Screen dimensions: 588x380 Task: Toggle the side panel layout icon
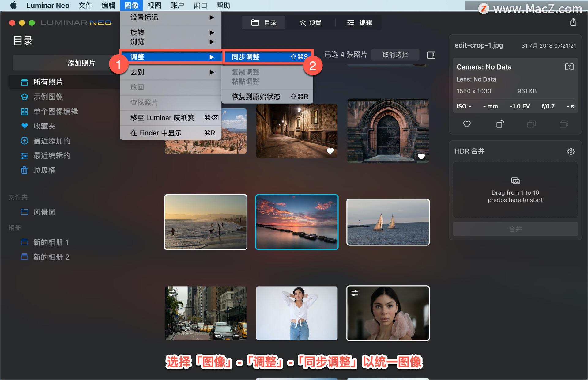[431, 55]
